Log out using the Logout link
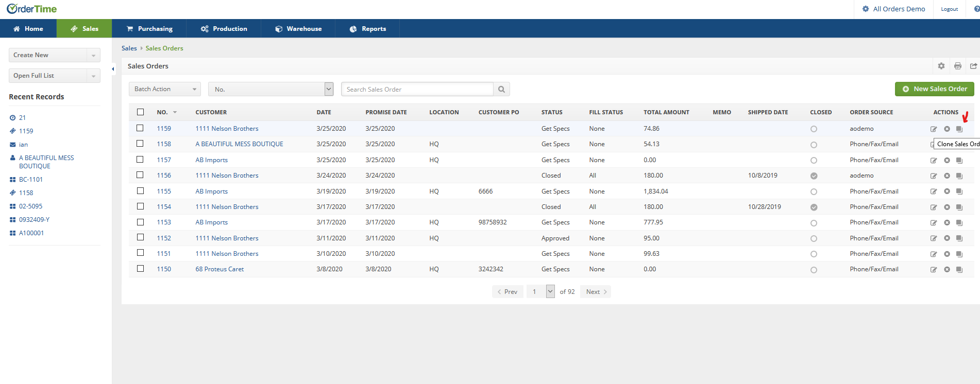Screen dimensions: 980x384 click(949, 9)
